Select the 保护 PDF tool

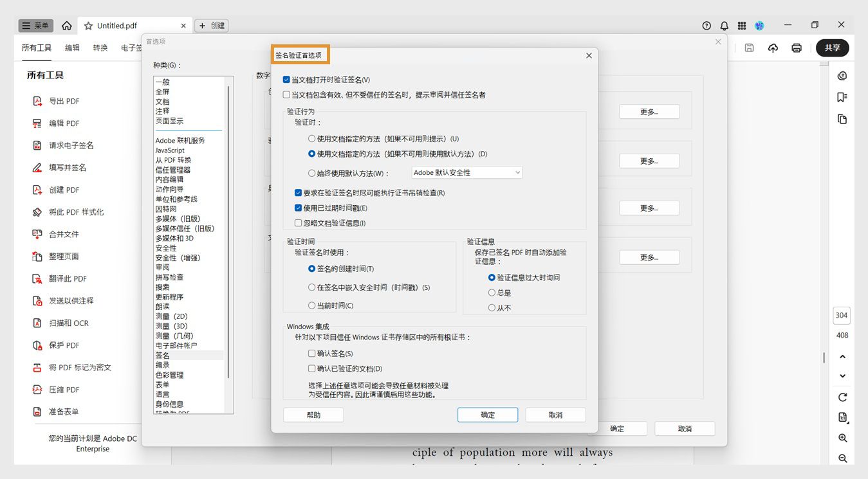tap(57, 345)
